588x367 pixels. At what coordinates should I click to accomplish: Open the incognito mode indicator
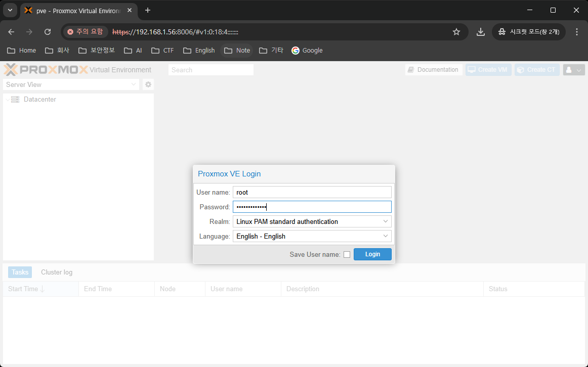click(x=529, y=32)
